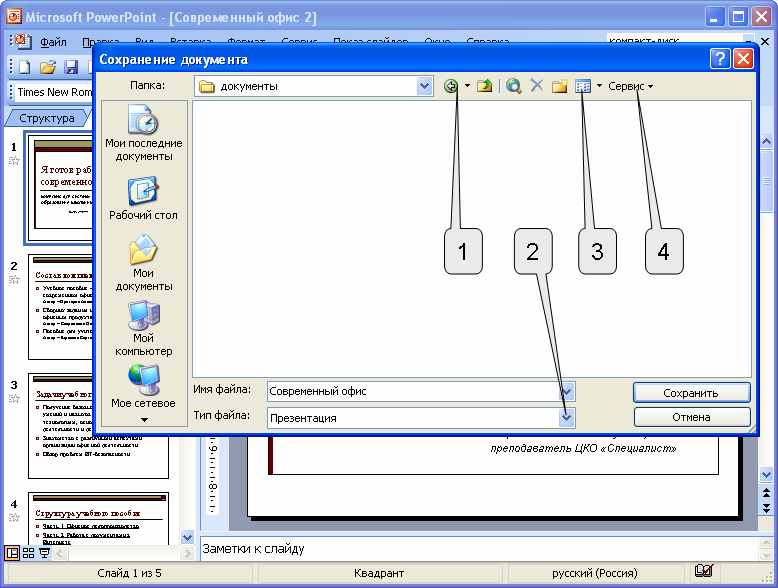
Task: Click animation star icon beside slide 2
Action: (14, 280)
